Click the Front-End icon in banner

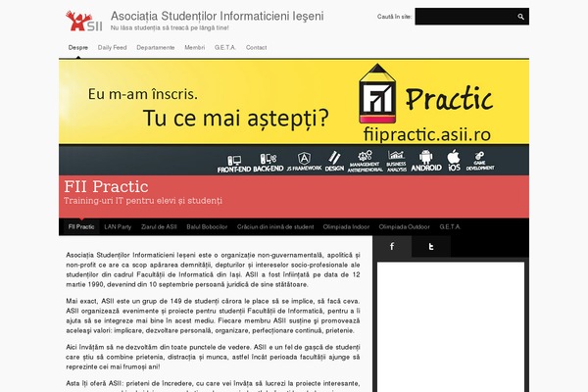[x=234, y=165]
